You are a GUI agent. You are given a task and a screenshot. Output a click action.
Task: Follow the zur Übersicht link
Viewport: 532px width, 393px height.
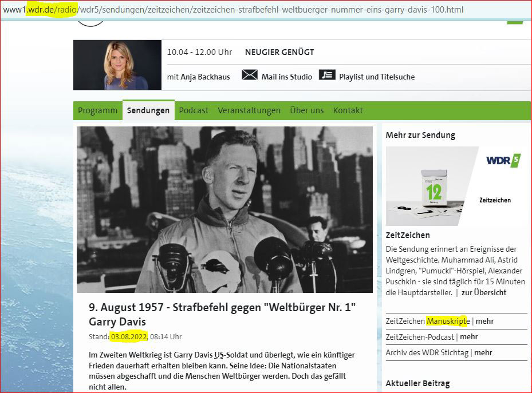click(484, 292)
